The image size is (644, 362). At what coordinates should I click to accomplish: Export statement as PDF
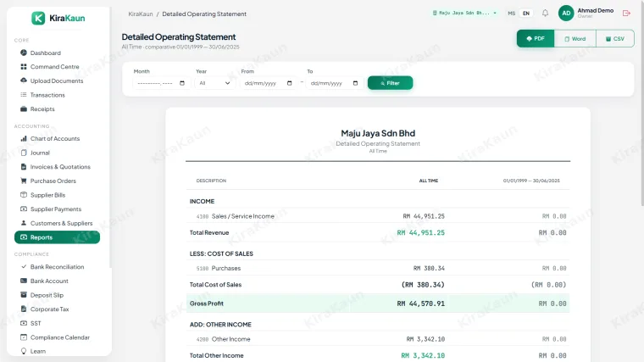[x=536, y=39]
